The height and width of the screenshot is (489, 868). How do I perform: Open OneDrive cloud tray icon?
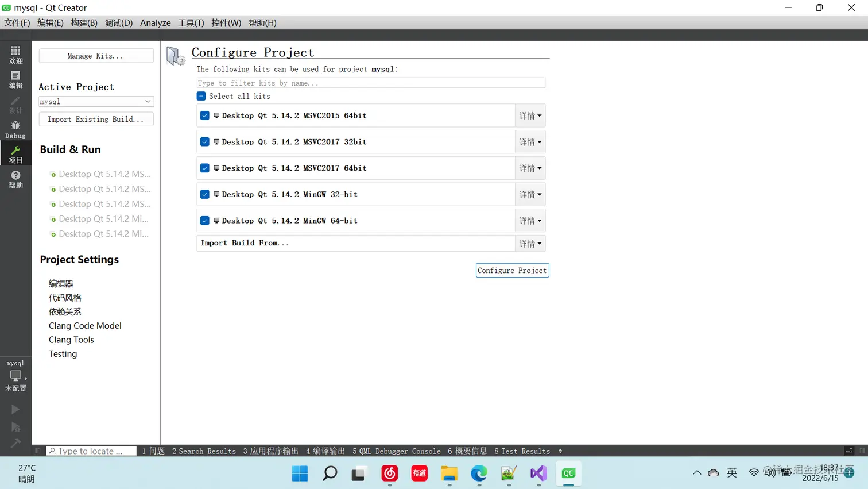tap(714, 473)
